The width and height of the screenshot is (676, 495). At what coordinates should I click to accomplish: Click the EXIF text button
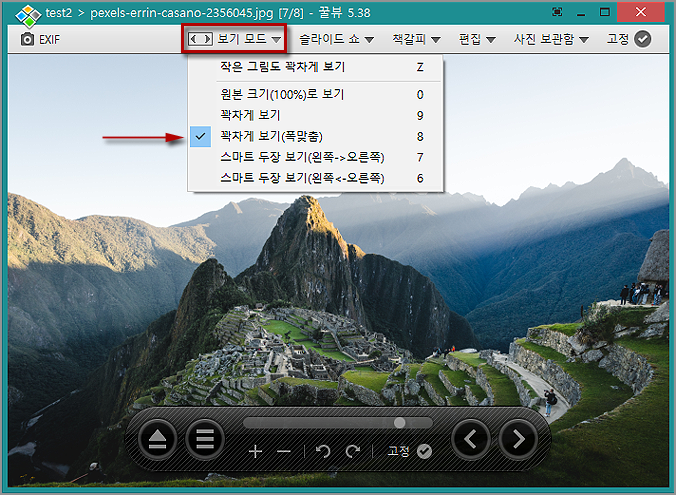click(x=50, y=40)
